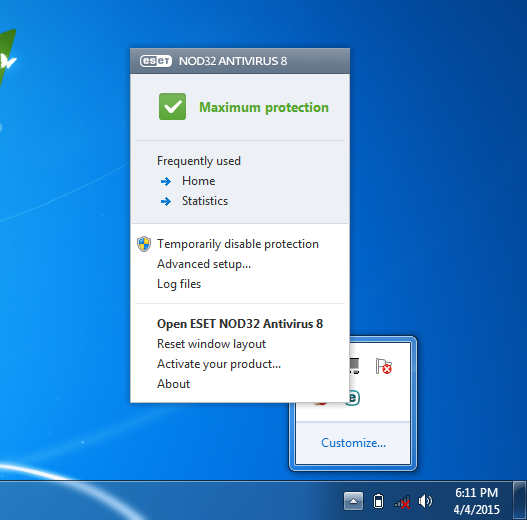Click the ESET logo in the popup header
527x520 pixels.
[156, 61]
